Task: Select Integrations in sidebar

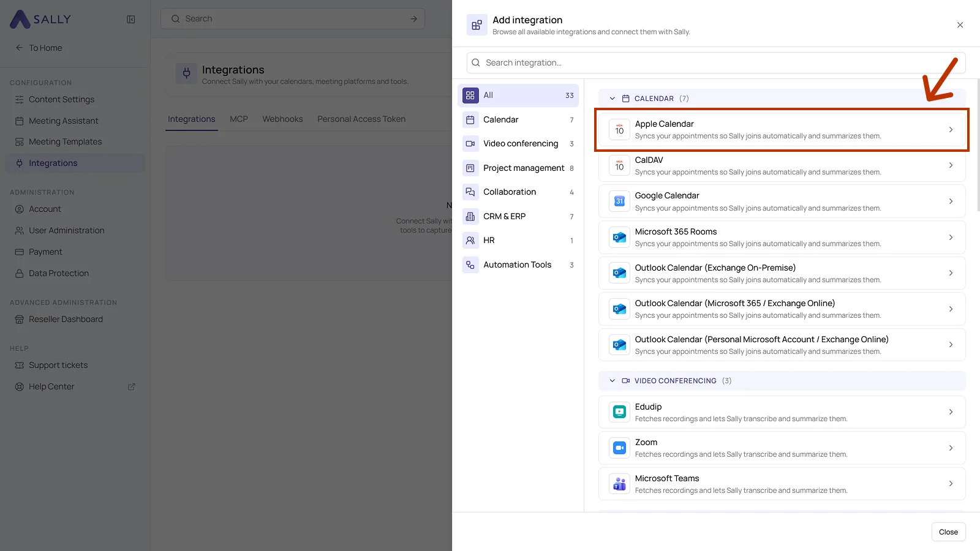Action: coord(75,163)
